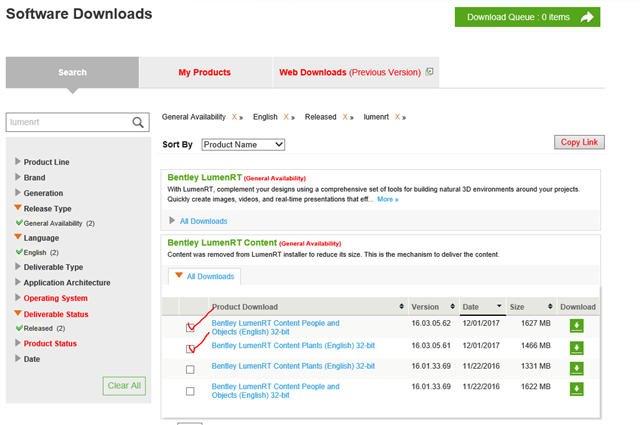Open Content Plants 32-bit link dated 12/01/2017
Screen dimensions: 640x425
[293, 345]
